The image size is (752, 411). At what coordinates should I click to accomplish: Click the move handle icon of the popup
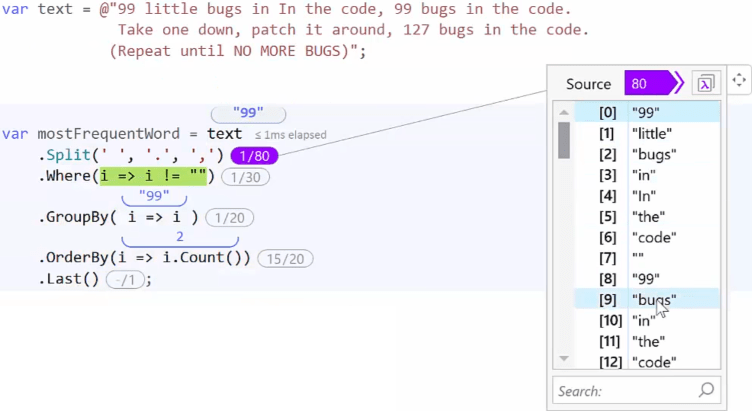(x=739, y=81)
